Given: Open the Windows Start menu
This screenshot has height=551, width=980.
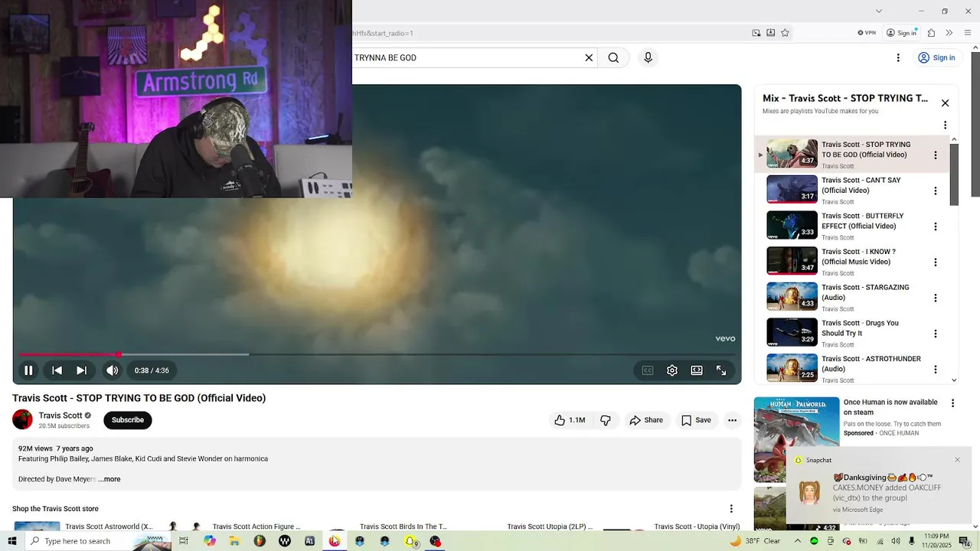Looking at the screenshot, I should tap(11, 541).
